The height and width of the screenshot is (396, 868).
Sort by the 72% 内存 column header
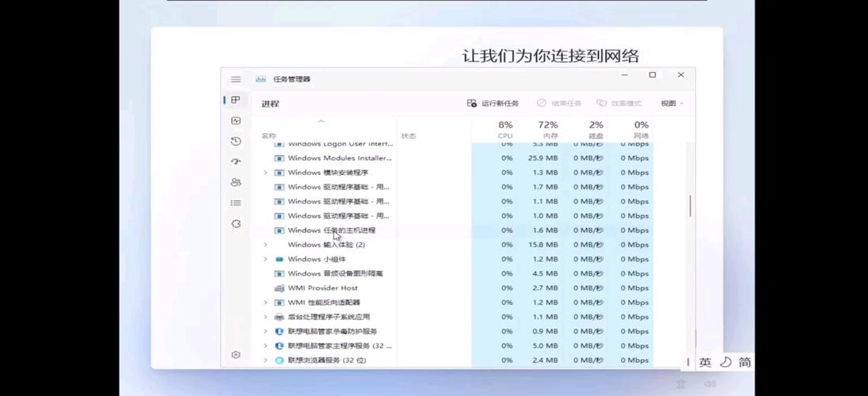coord(547,130)
